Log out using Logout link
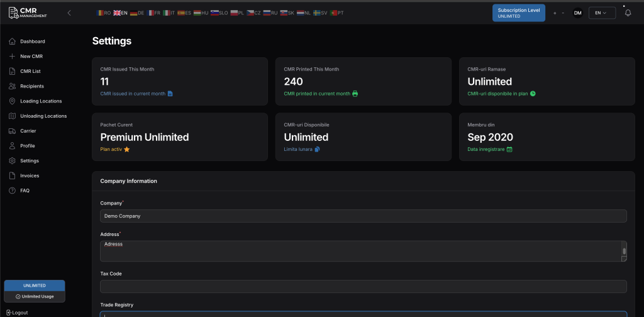The width and height of the screenshot is (644, 317). click(x=17, y=313)
